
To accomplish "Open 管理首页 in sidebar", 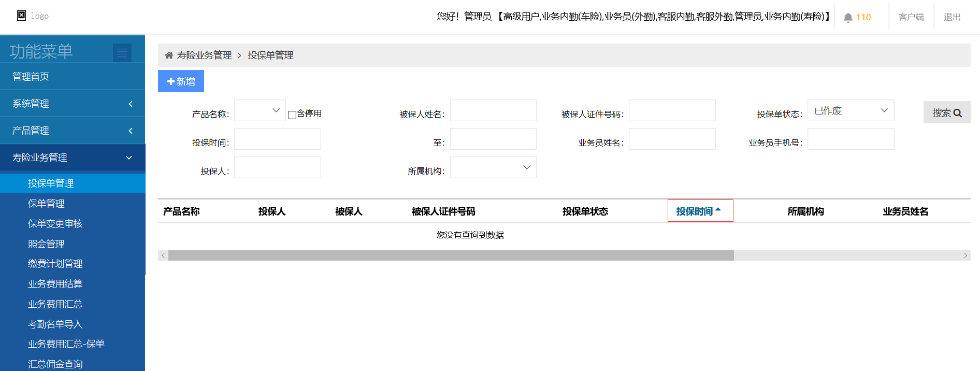I will tap(73, 76).
